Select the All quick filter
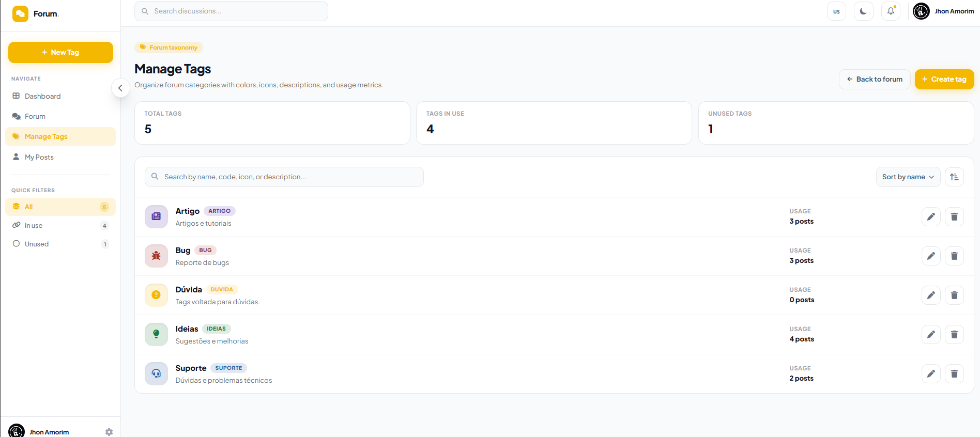 tap(60, 207)
